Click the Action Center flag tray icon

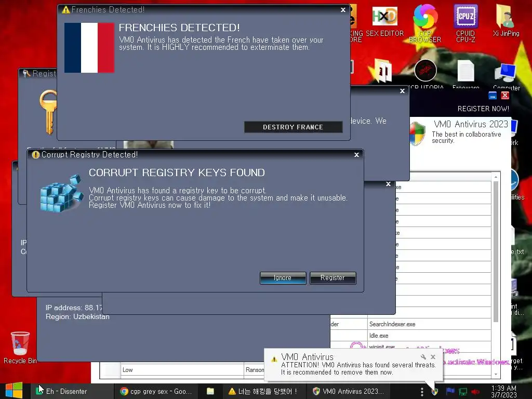450,392
